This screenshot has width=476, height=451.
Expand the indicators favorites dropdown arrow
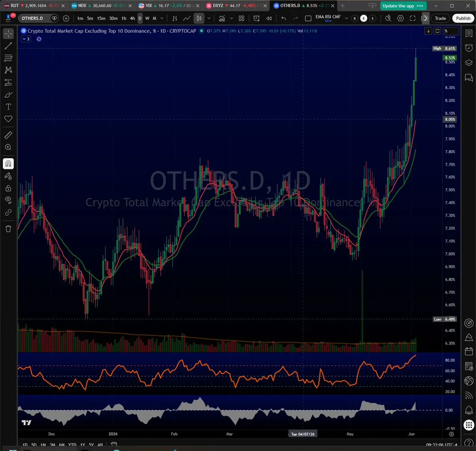(231, 18)
